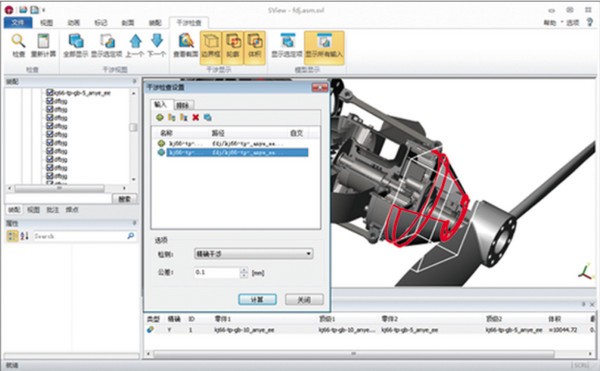This screenshot has height=371, width=600.
Task: Toggle the 体积 volume display button
Action: coord(255,47)
